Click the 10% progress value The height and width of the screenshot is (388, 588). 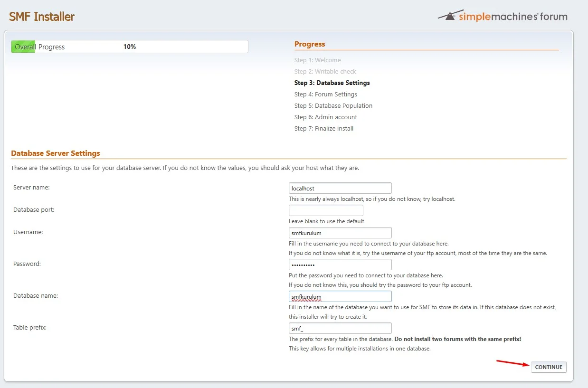(x=130, y=47)
